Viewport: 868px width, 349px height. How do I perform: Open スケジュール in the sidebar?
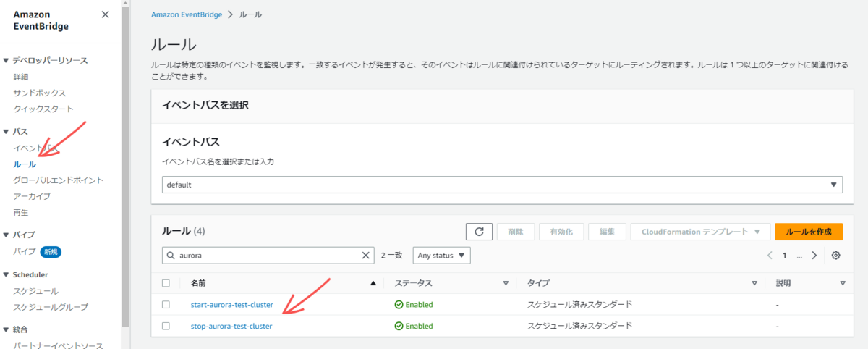tap(36, 291)
